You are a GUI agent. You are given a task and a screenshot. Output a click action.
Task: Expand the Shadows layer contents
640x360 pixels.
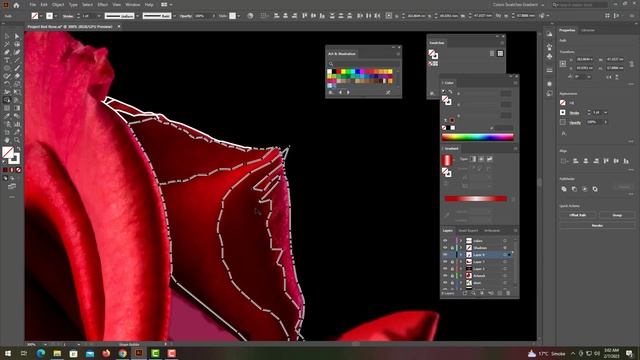(461, 248)
